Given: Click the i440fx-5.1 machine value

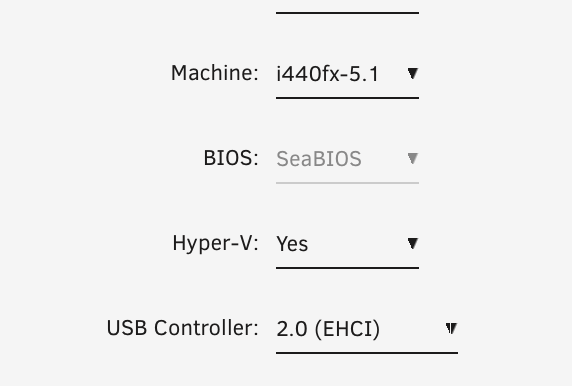Looking at the screenshot, I should 327,74.
